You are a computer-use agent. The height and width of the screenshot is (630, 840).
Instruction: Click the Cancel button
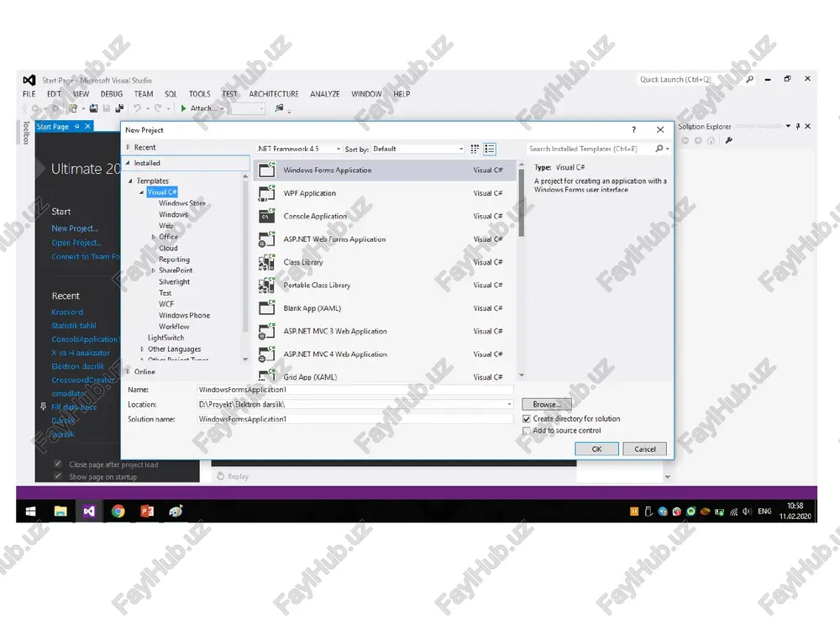point(644,449)
